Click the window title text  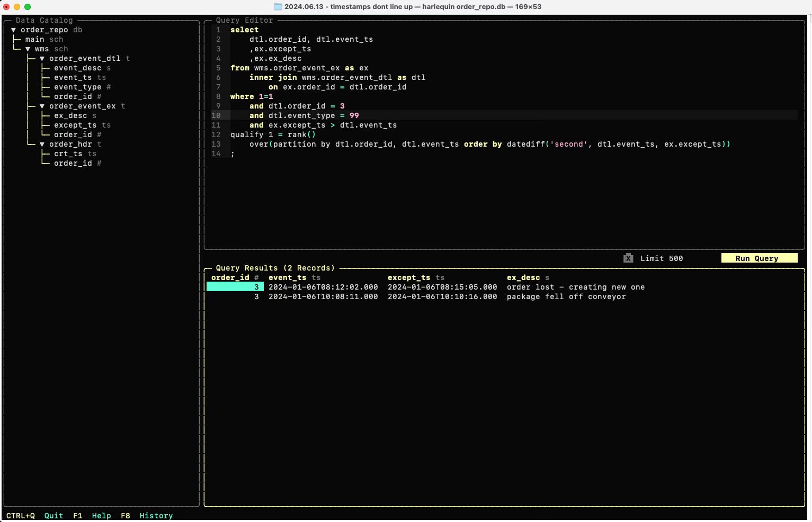413,7
